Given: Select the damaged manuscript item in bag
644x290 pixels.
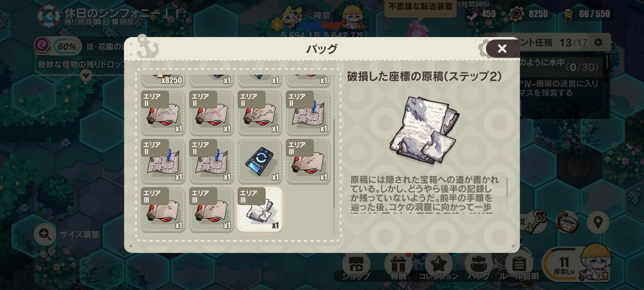Looking at the screenshot, I should pyautogui.click(x=260, y=209).
